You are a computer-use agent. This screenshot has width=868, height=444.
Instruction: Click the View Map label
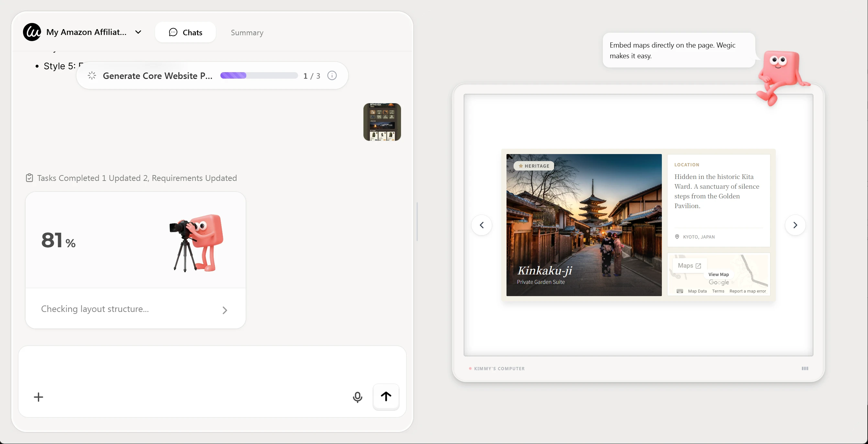(718, 274)
